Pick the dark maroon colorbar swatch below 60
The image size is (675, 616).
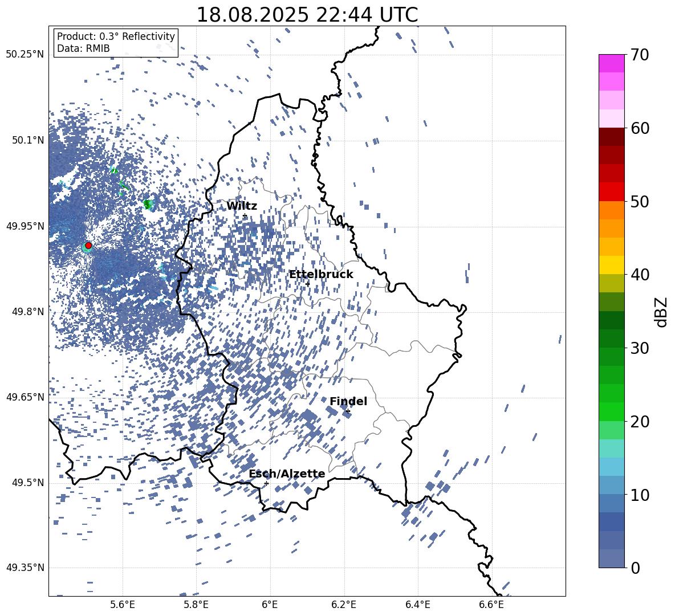(x=611, y=137)
